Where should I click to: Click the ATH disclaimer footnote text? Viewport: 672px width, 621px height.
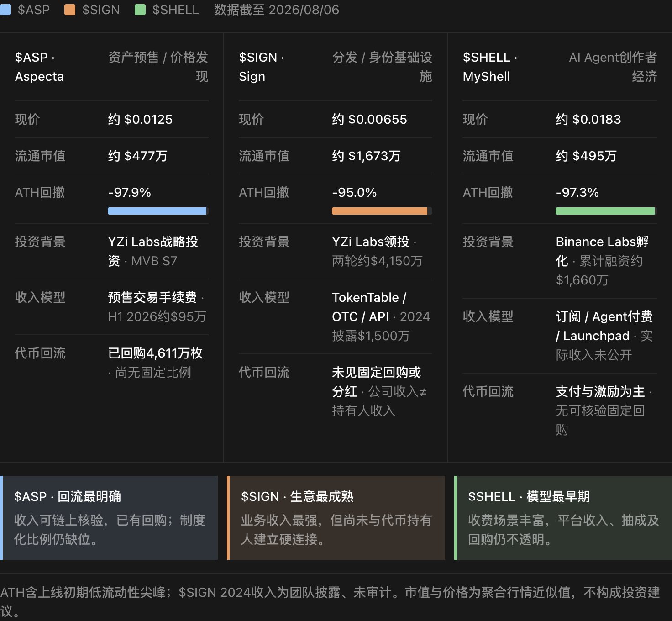330,601
